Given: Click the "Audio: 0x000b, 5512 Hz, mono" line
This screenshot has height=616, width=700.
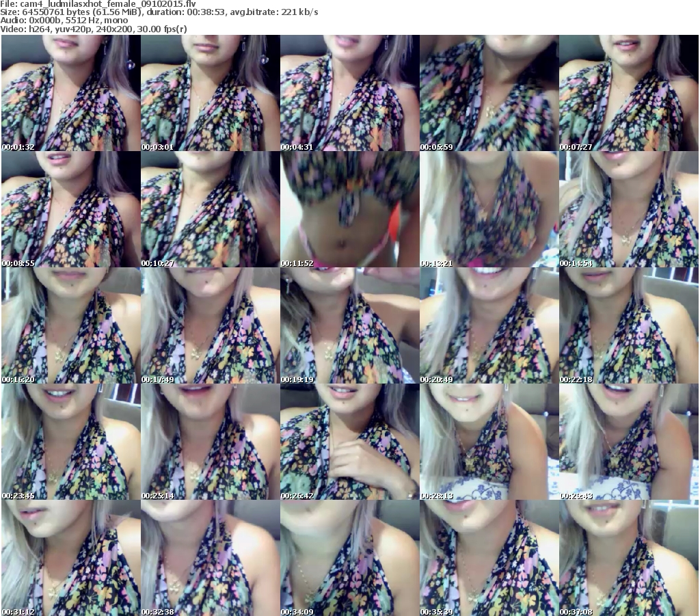Looking at the screenshot, I should pos(64,21).
